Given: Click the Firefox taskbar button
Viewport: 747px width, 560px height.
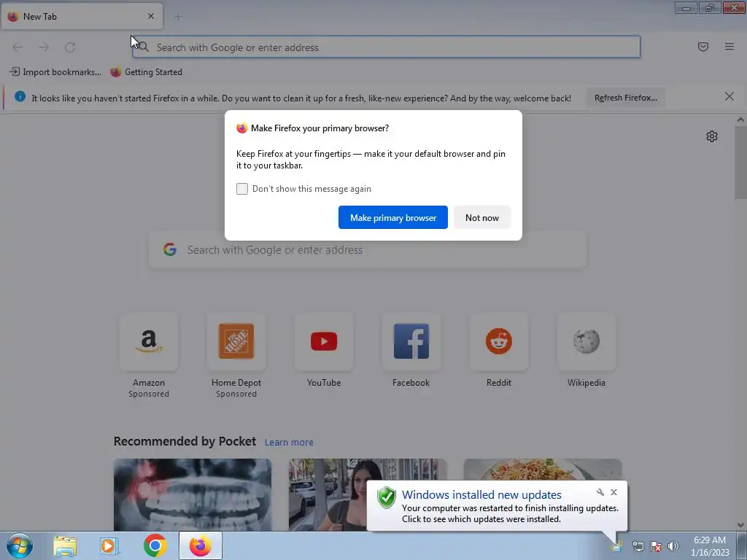Looking at the screenshot, I should [x=201, y=545].
